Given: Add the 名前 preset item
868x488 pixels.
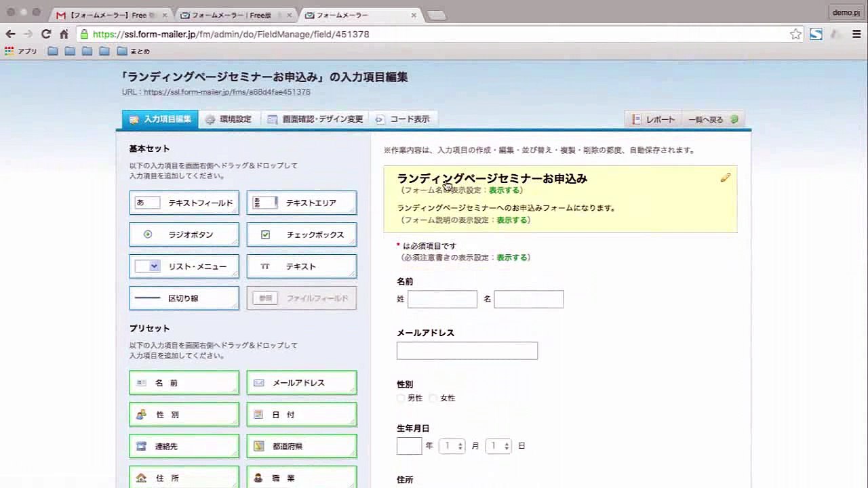Looking at the screenshot, I should tap(184, 383).
